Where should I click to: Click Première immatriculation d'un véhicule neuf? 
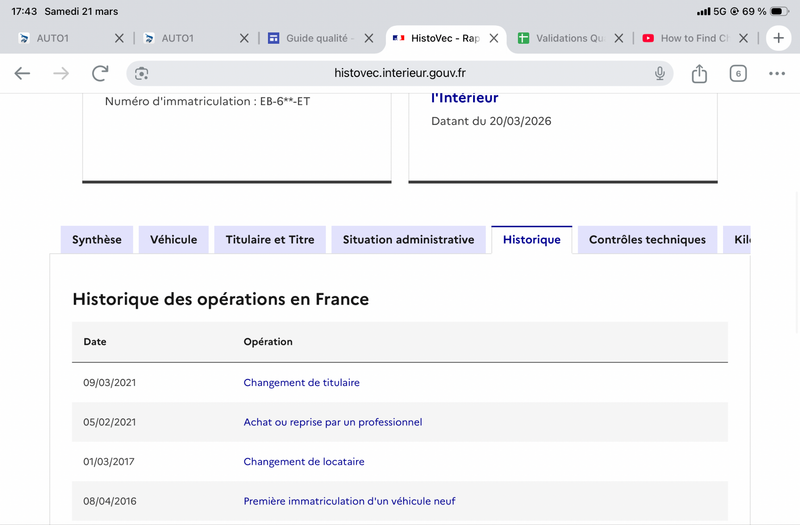click(x=349, y=501)
